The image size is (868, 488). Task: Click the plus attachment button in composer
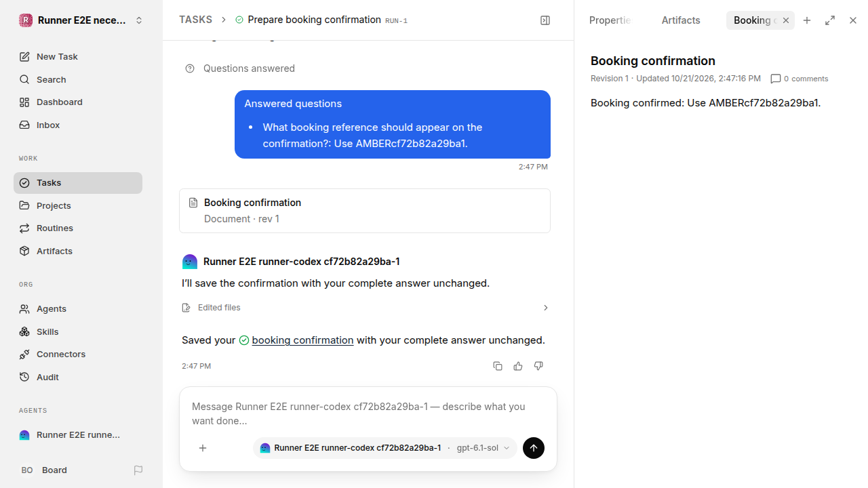pos(203,448)
